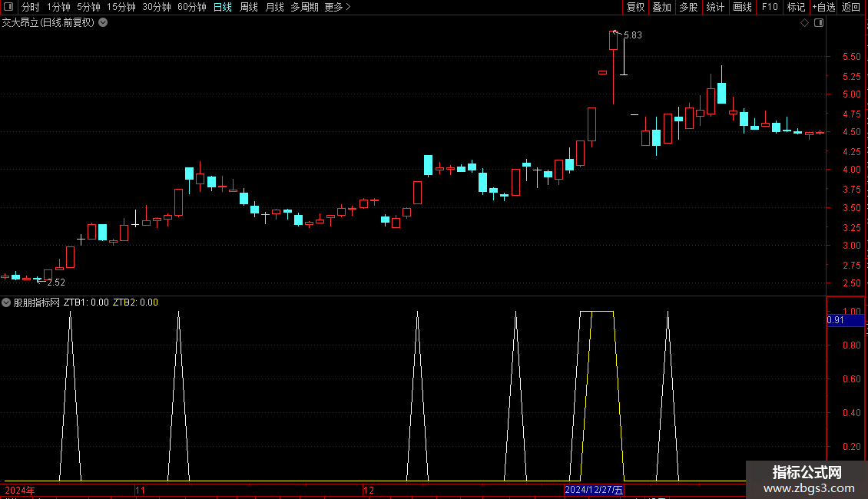Select the 5分钟 period
Image resolution: width=868 pixels, height=499 pixels.
coord(88,7)
